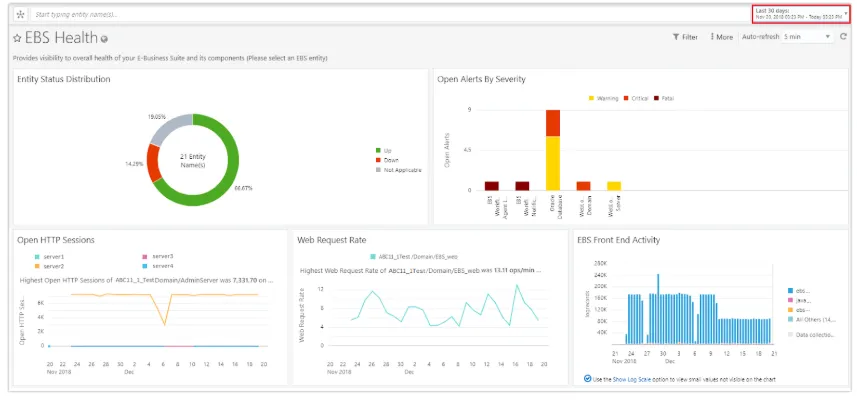
Task: Select the Open Alerts By Severity title
Action: click(481, 79)
